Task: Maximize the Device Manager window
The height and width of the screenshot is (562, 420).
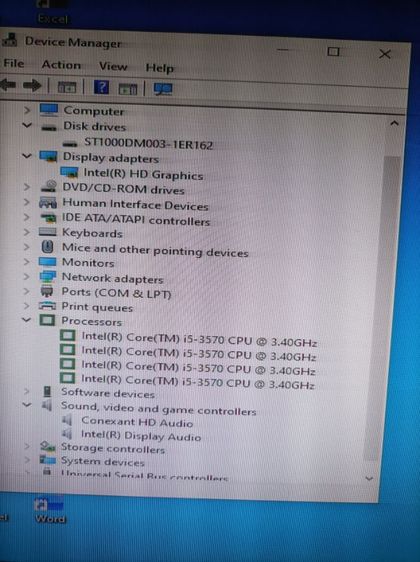Action: (333, 52)
